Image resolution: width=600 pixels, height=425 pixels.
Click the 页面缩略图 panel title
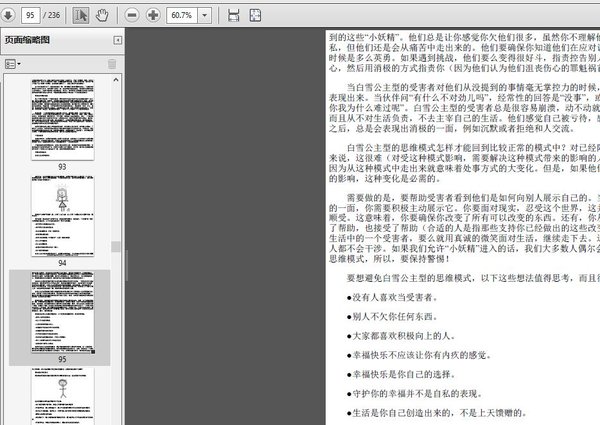coord(27,40)
